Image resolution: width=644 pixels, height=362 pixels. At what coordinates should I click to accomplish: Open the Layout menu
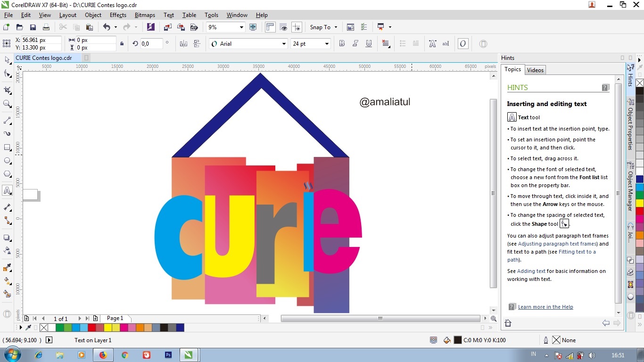68,15
